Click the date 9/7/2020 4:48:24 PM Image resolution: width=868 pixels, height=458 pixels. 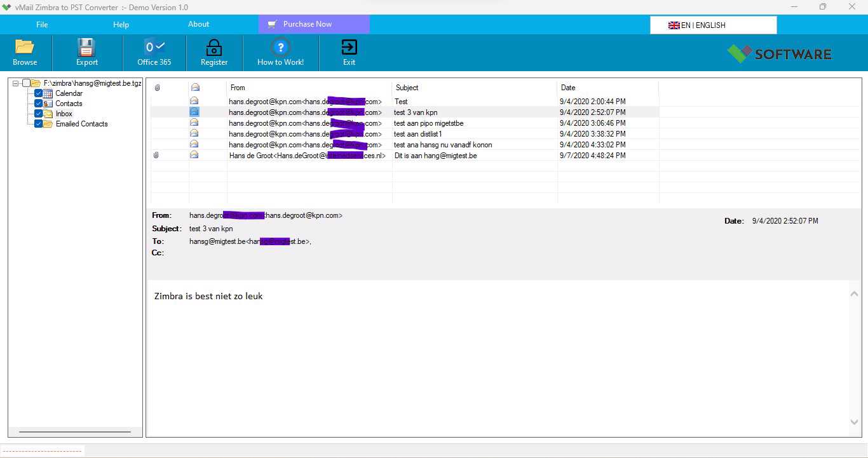pos(592,156)
